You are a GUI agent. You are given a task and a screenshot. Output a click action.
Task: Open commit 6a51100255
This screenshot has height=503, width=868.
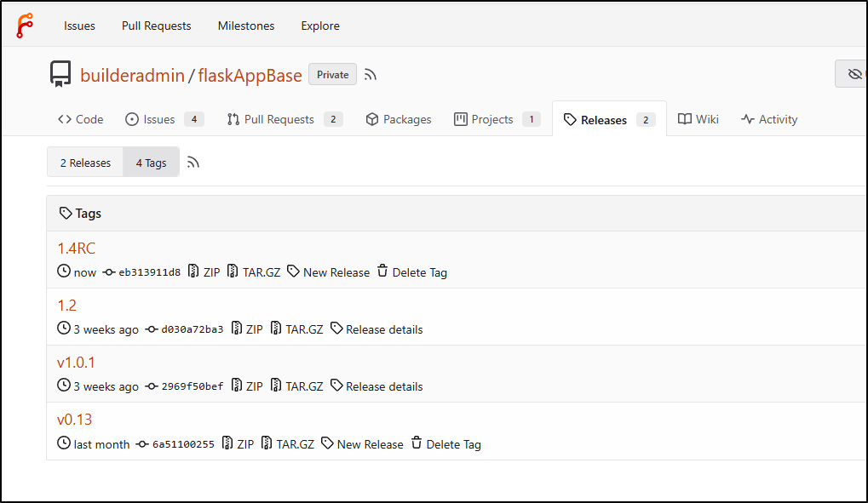click(x=175, y=444)
